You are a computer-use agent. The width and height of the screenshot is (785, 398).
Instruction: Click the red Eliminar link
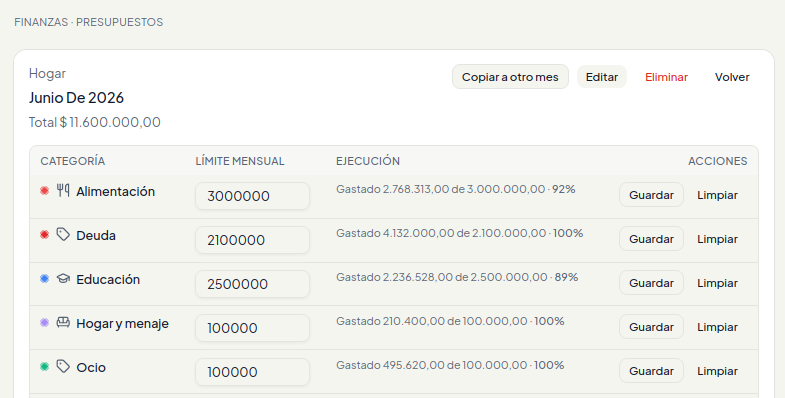click(666, 77)
